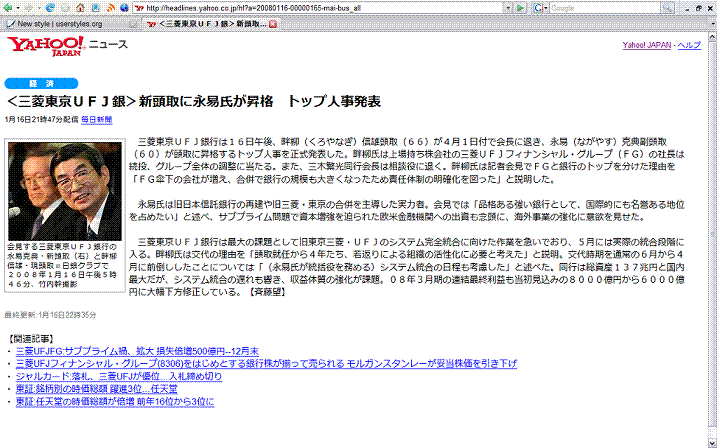Viewport: 717px width, 448px height.
Task: Click the photo caption under the image
Action: (x=63, y=265)
